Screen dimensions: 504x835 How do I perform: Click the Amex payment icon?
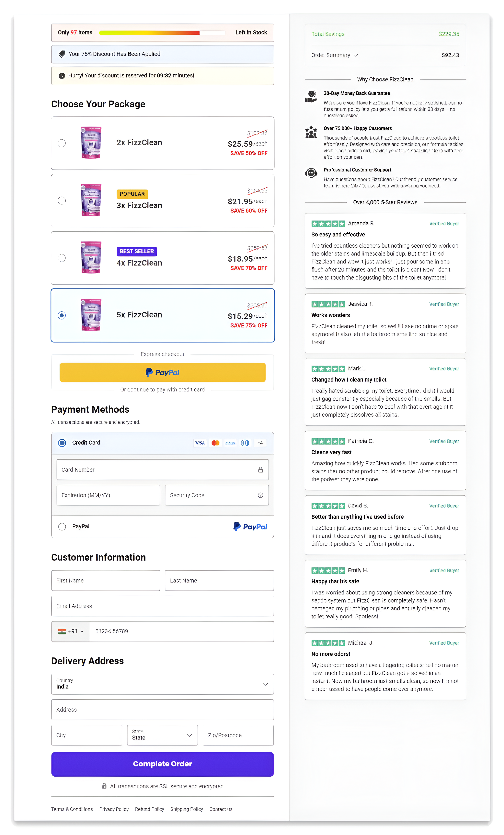(231, 442)
